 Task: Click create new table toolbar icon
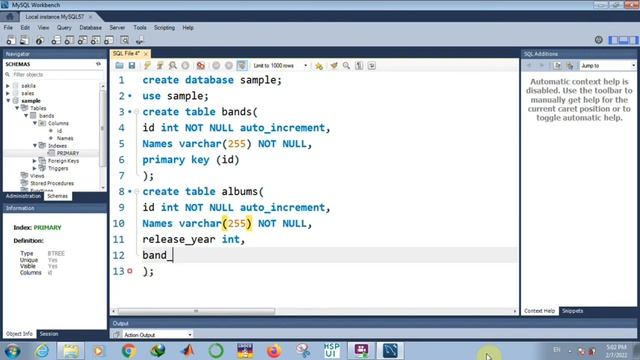[x=69, y=40]
